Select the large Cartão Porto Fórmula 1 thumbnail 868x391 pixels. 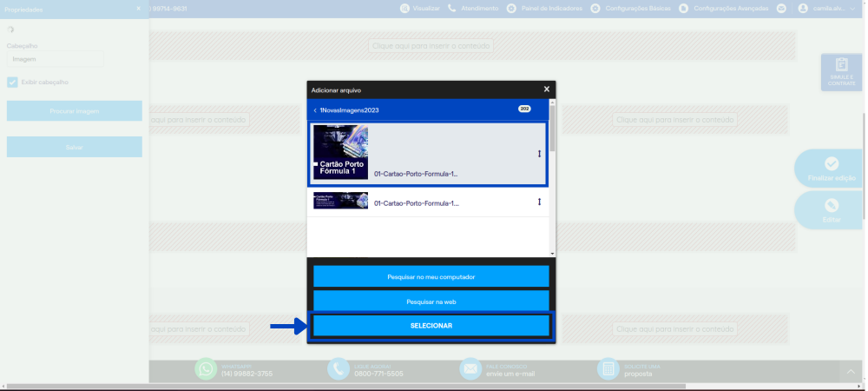340,152
